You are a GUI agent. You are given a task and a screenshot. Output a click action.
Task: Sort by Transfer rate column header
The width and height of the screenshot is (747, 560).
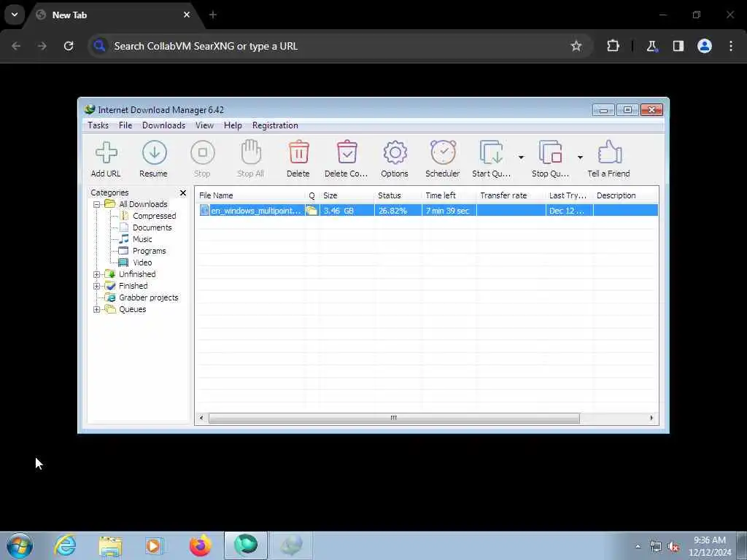[511, 195]
